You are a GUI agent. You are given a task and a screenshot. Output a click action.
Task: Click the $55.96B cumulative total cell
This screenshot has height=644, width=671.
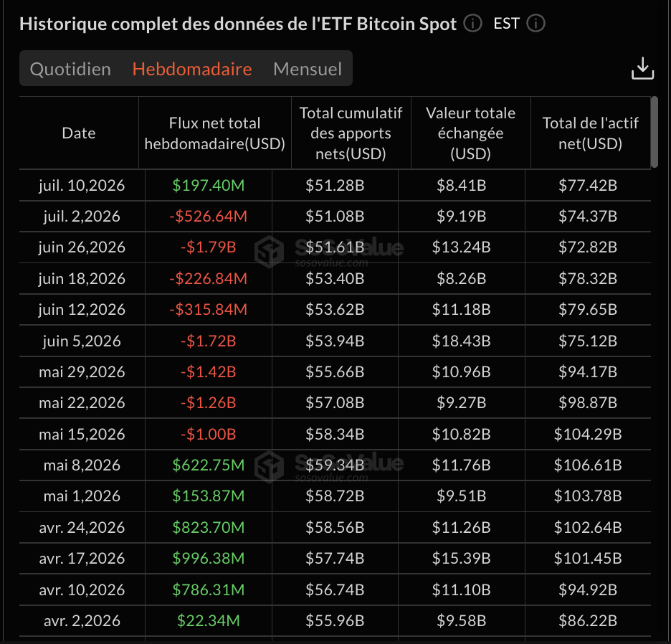(x=335, y=621)
